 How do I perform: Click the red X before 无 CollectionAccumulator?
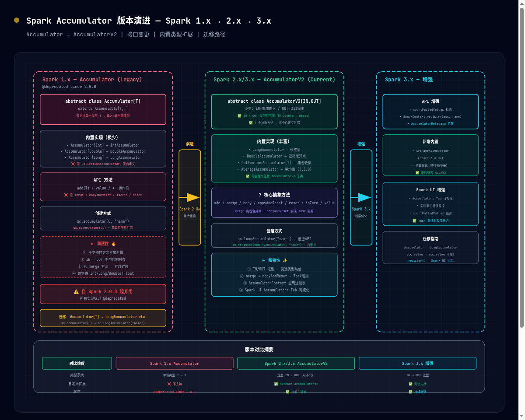[73, 164]
